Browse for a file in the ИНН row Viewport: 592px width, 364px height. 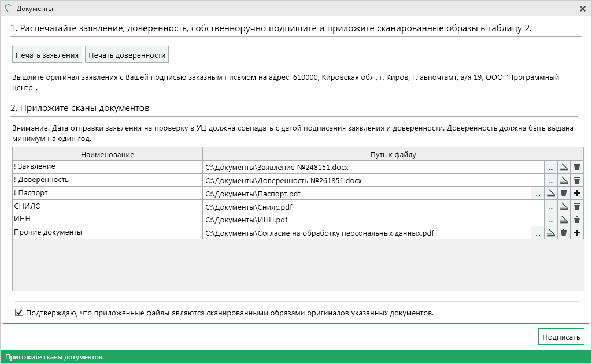551,220
